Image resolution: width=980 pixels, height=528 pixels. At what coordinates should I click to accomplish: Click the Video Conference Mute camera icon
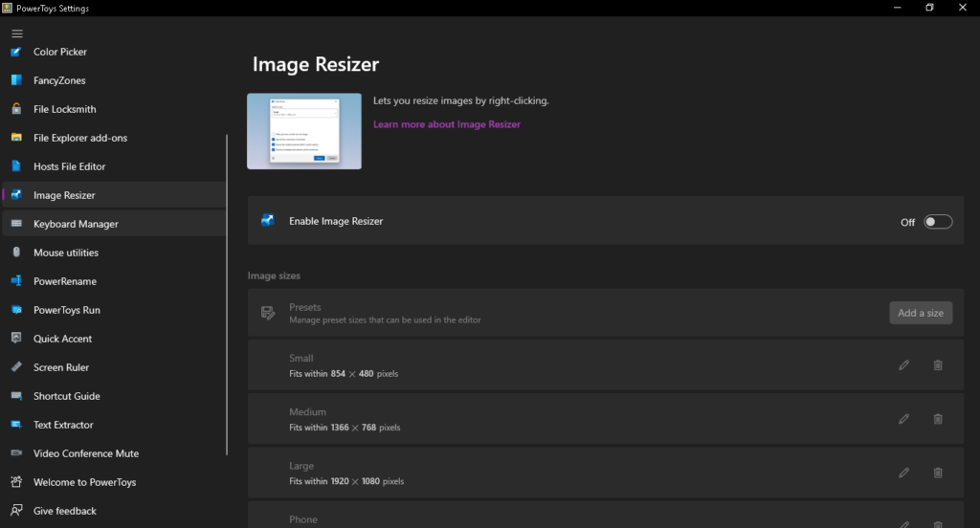coord(17,453)
